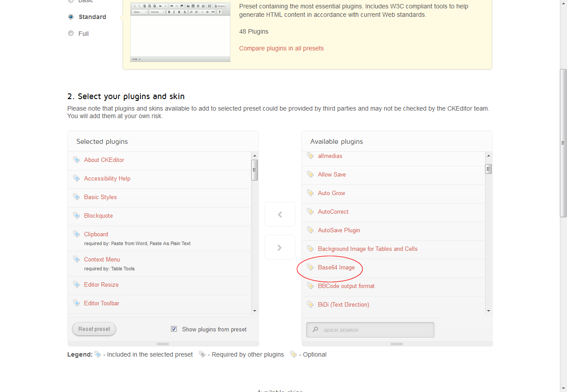Click the tag icon beside AutoCorrect
Screen dimensions: 567x392
click(310, 211)
